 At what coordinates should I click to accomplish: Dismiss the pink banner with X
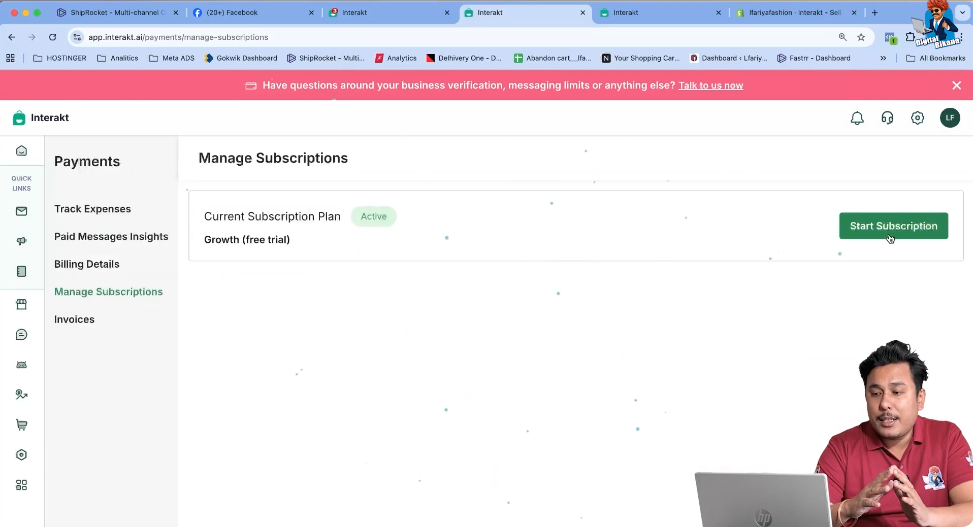(x=956, y=86)
